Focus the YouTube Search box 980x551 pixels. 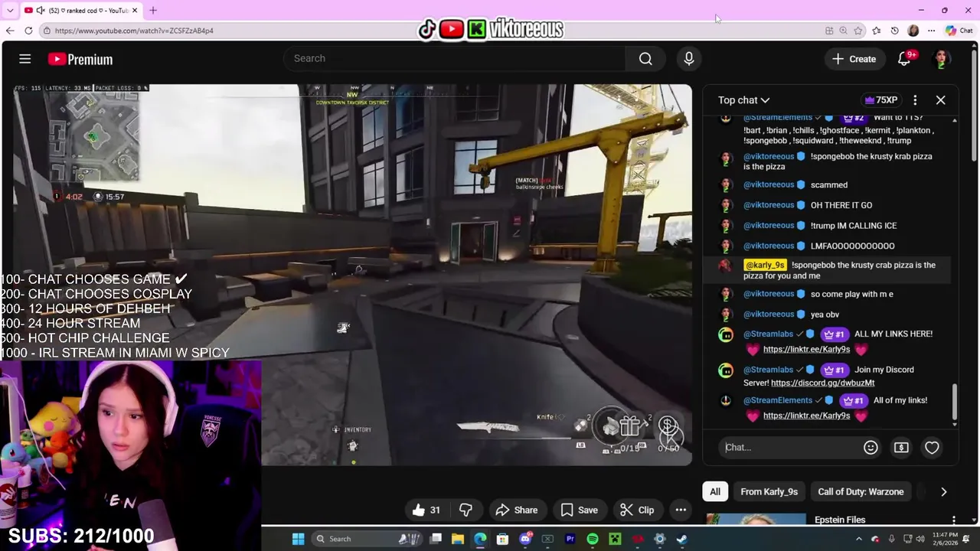pyautogui.click(x=454, y=59)
